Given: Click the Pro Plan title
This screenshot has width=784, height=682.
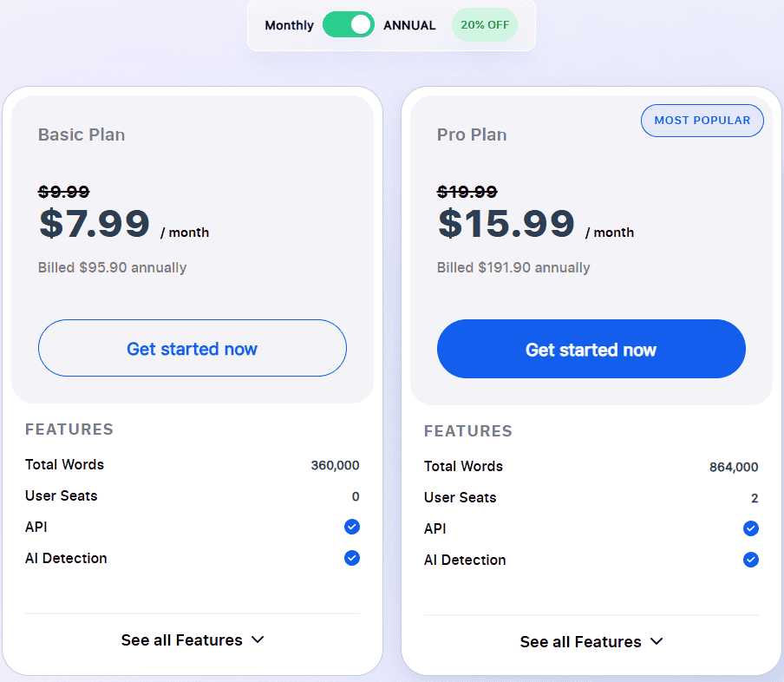Looking at the screenshot, I should tap(472, 134).
